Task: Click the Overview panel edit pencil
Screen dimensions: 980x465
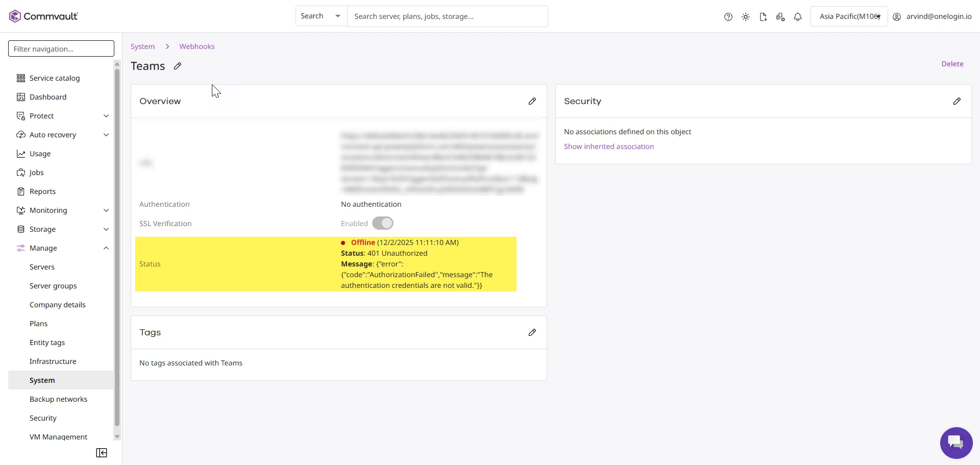Action: (x=532, y=101)
